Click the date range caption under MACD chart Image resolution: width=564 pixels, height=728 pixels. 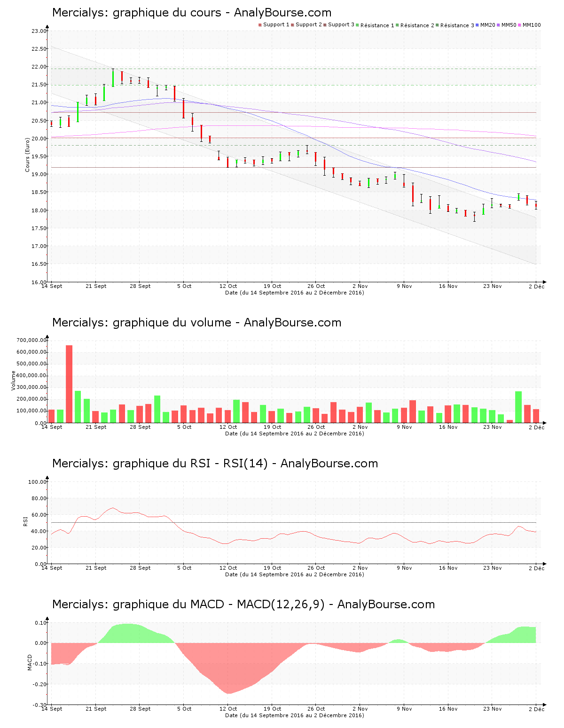(x=295, y=715)
